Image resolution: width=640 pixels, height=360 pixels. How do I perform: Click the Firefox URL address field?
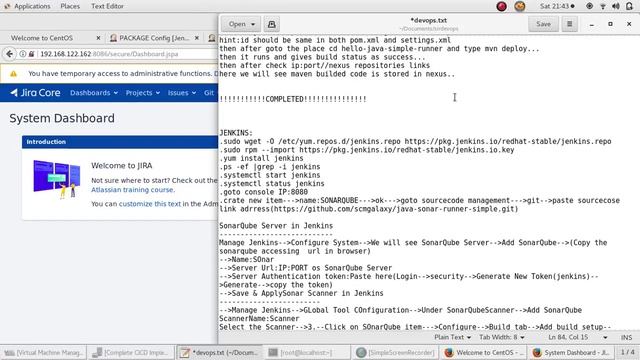coord(127,54)
